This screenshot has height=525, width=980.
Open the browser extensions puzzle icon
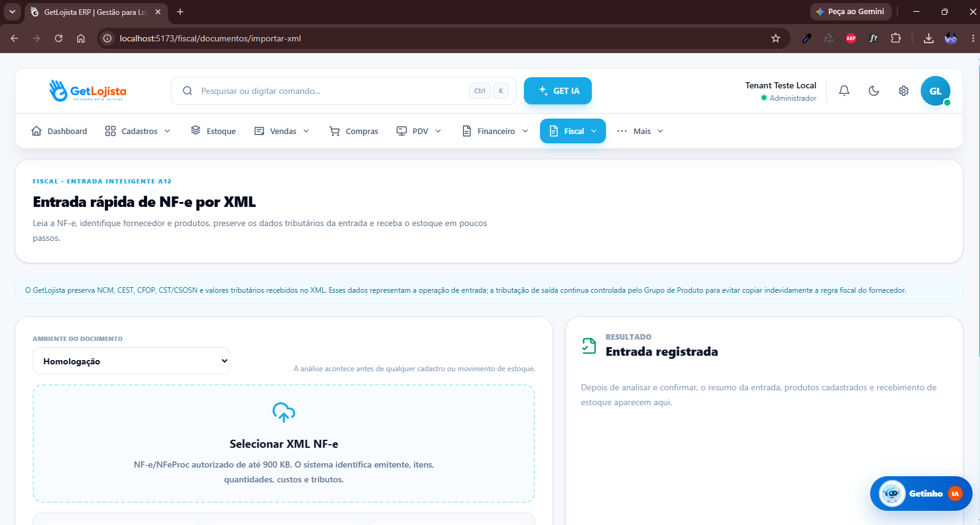[x=896, y=38]
